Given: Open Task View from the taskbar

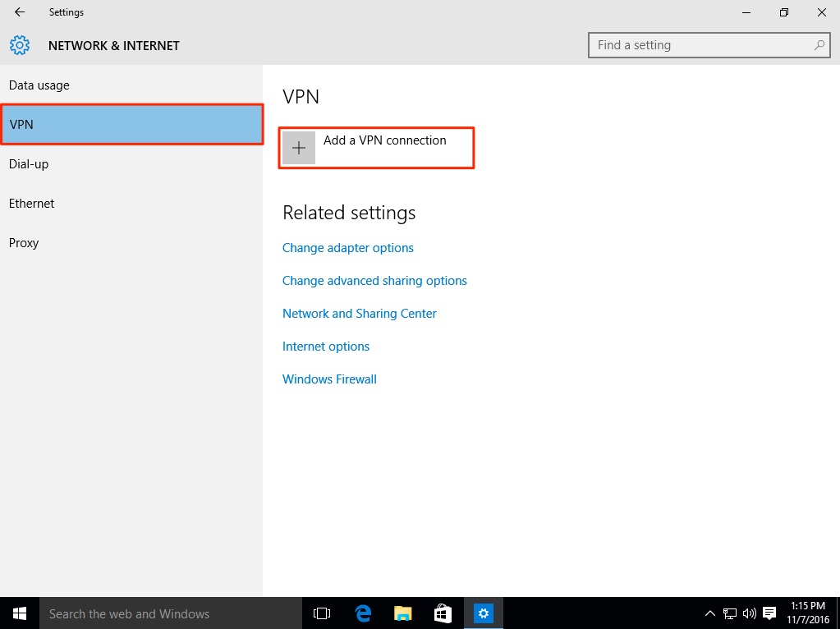Looking at the screenshot, I should [322, 613].
